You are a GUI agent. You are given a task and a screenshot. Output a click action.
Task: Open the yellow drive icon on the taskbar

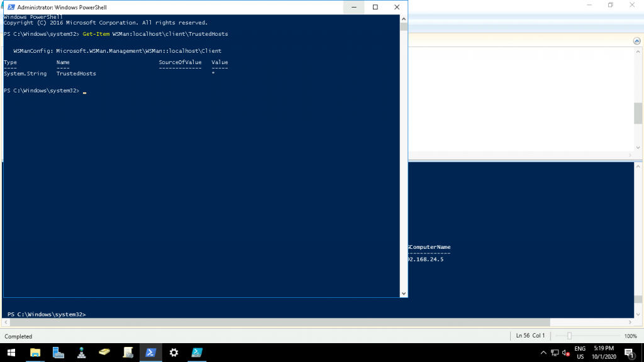(104, 353)
